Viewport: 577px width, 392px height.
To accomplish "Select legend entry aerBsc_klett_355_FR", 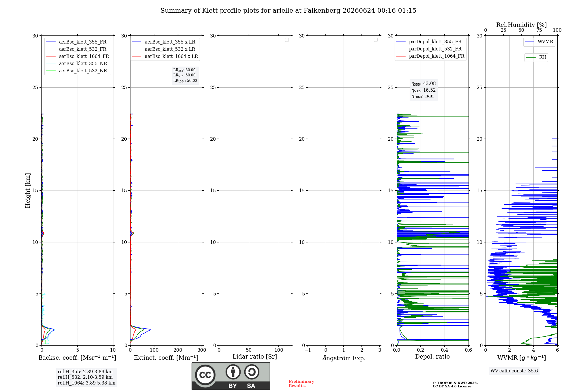I will click(77, 42).
